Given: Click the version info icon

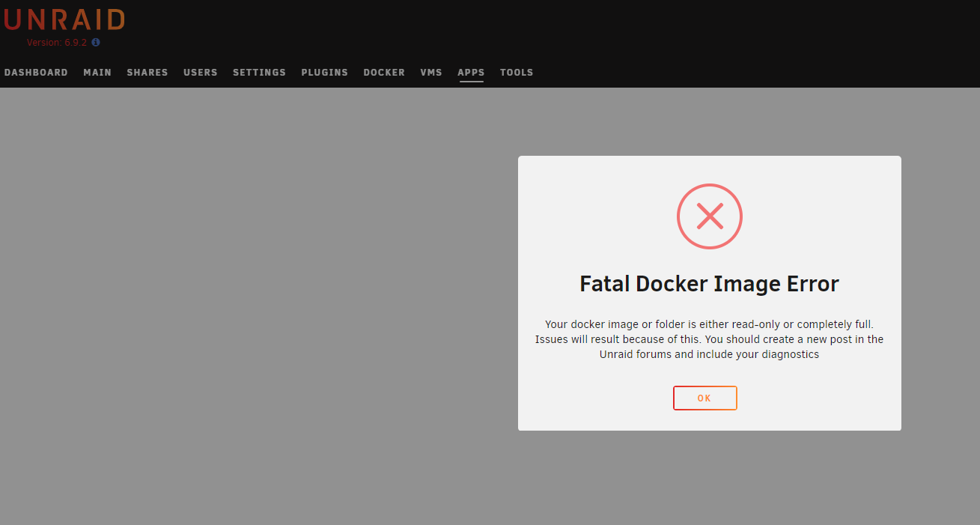Looking at the screenshot, I should point(96,43).
